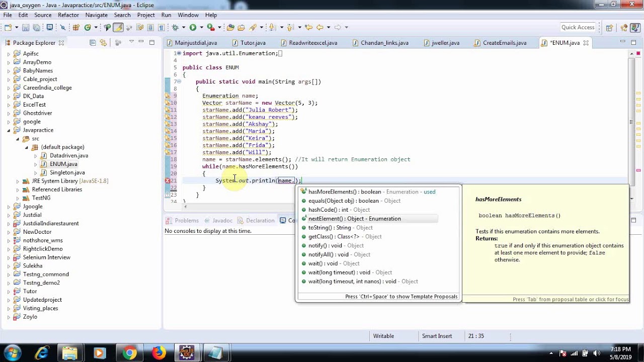
Task: Maximize the editor area
Action: coord(634,42)
